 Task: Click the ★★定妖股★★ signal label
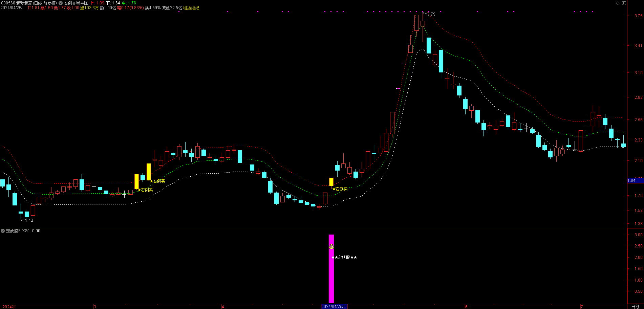344,258
